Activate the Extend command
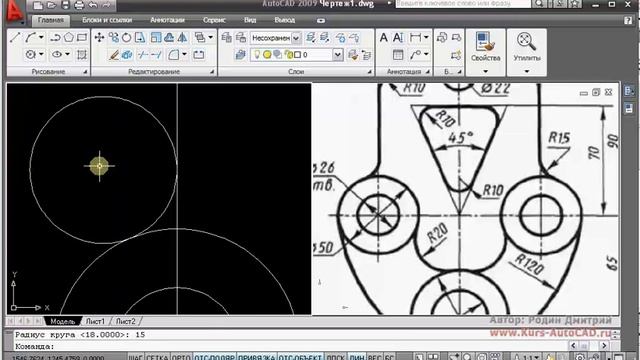The image size is (640, 360). 156,54
